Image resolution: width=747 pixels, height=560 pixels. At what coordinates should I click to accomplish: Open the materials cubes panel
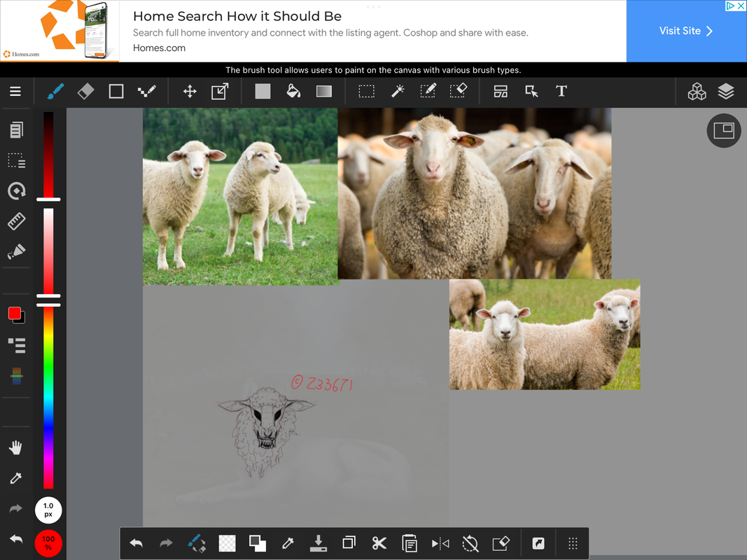click(697, 91)
